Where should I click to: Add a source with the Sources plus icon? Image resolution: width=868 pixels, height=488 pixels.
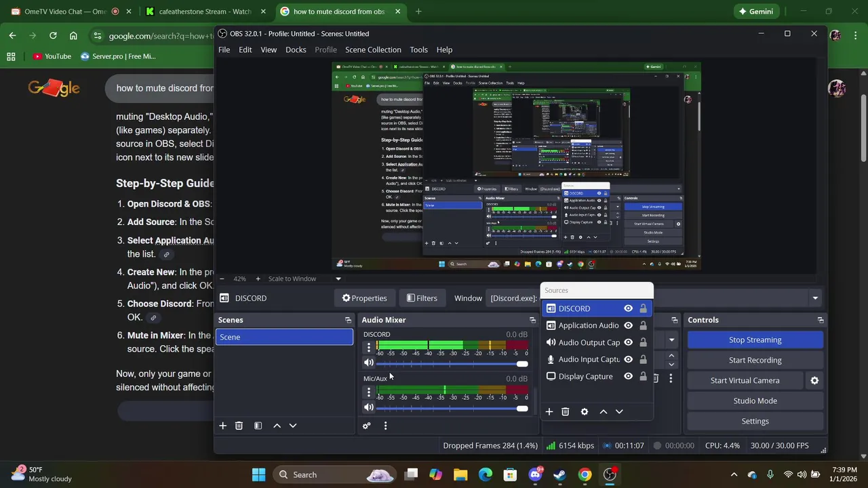tap(549, 411)
